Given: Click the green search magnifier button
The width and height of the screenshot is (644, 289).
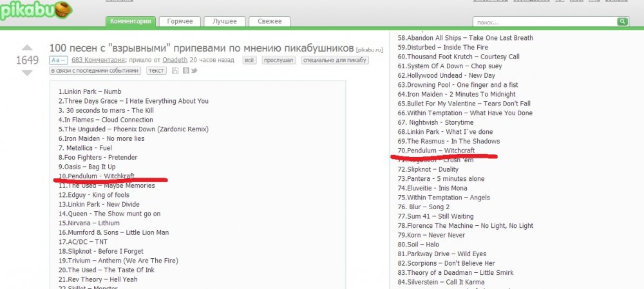Looking at the screenshot, I should [622, 21].
